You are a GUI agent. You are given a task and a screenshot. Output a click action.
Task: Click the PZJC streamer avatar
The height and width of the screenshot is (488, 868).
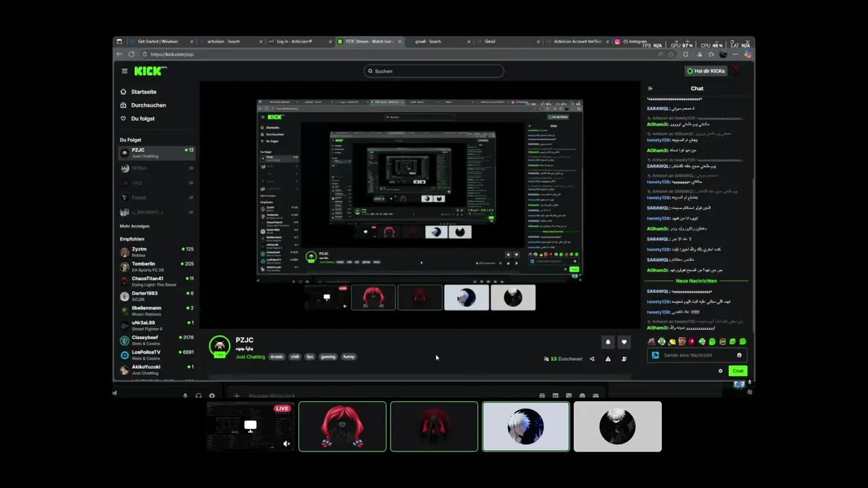tap(220, 346)
